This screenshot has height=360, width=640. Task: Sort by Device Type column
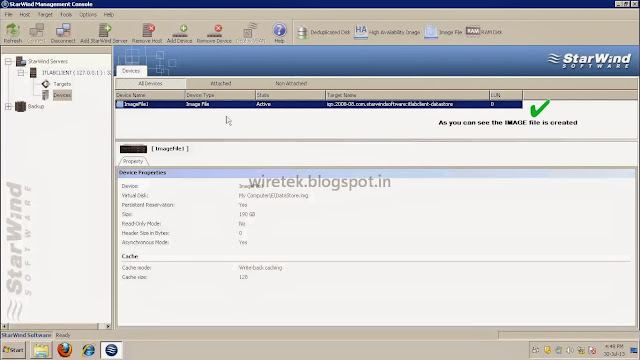[x=220, y=95]
